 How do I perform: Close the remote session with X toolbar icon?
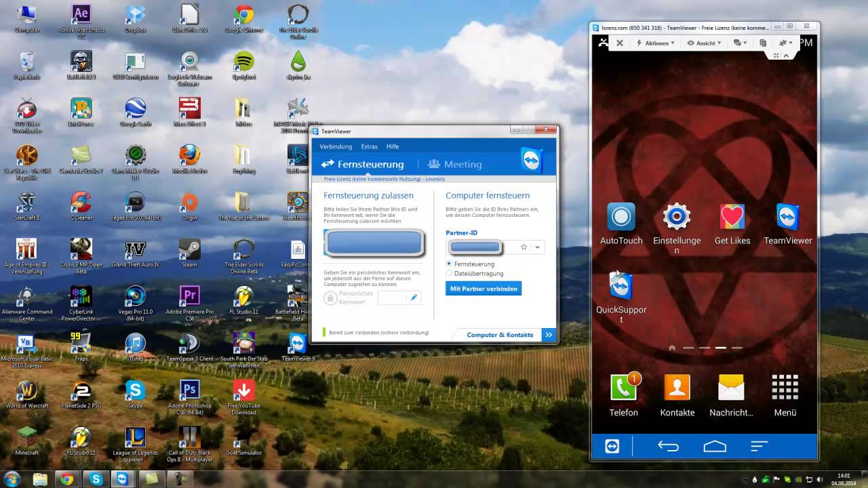[619, 43]
